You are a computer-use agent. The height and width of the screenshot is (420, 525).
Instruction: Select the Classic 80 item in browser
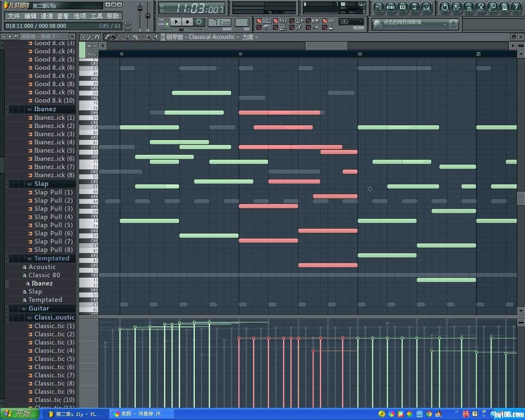[x=44, y=275]
